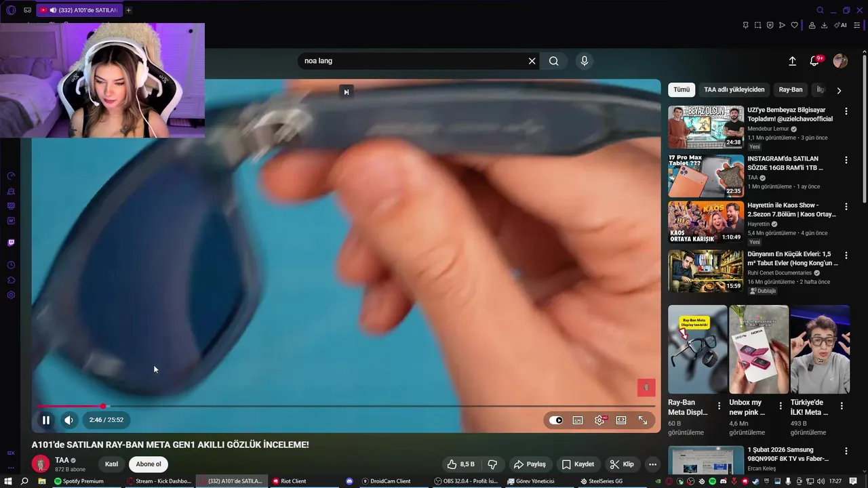
Task: Open history clock icon in Opera sidebar
Action: [x=11, y=265]
